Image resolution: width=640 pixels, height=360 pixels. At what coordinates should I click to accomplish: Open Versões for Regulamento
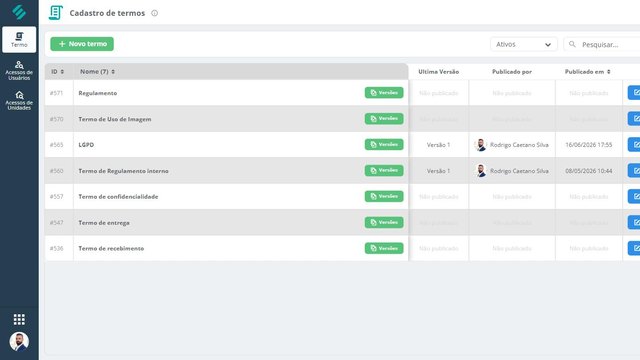(x=384, y=93)
